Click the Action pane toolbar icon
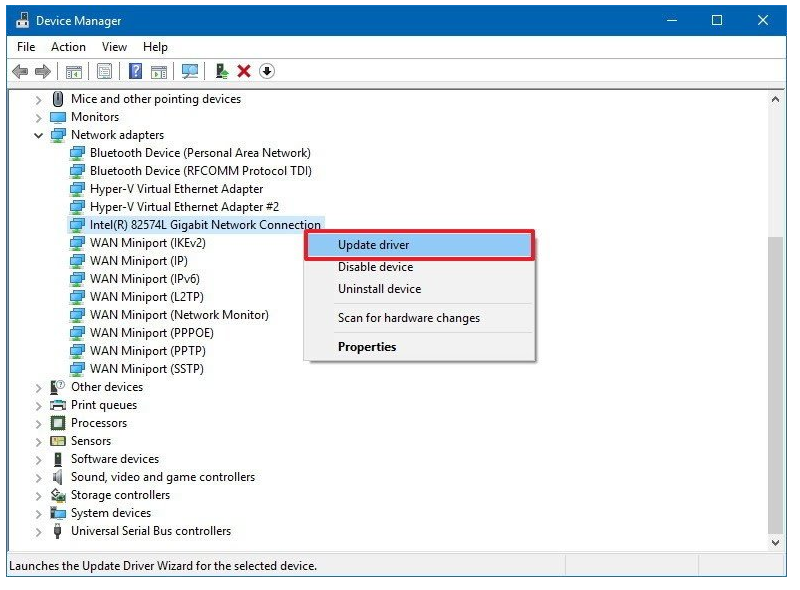The width and height of the screenshot is (800, 590). (159, 72)
